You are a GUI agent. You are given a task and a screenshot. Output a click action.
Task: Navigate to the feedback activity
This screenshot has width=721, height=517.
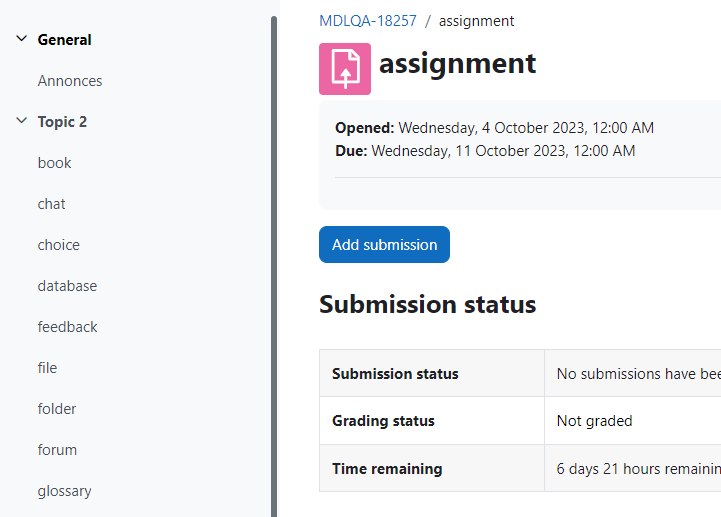pyautogui.click(x=68, y=327)
